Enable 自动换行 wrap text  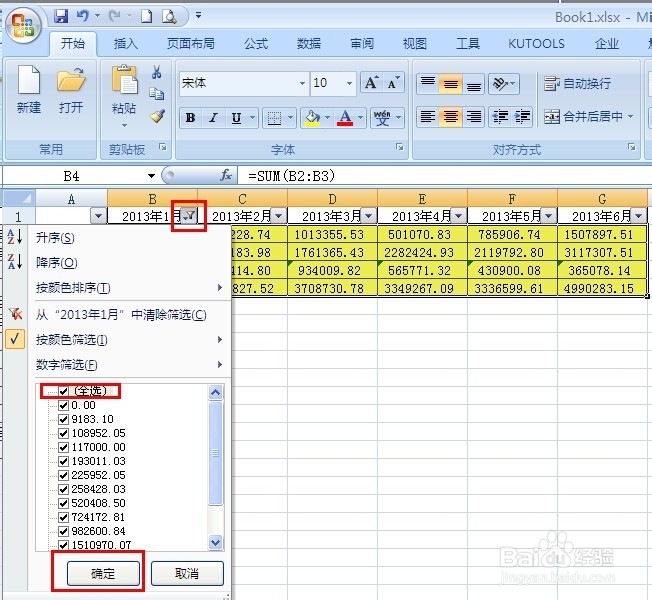[578, 84]
